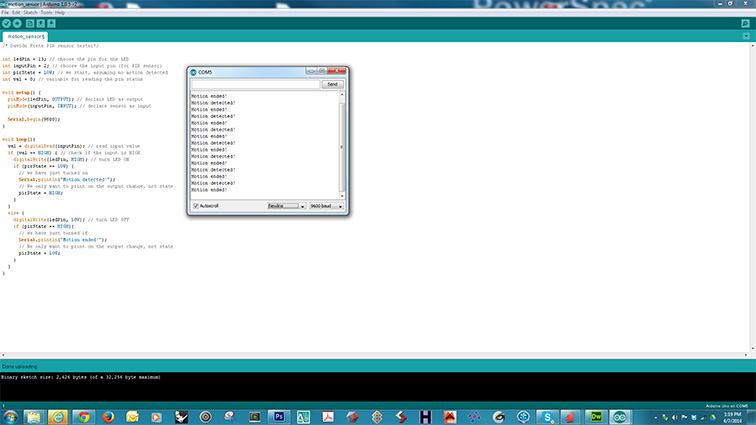
Task: Click Send in the COM5 window
Action: click(332, 84)
